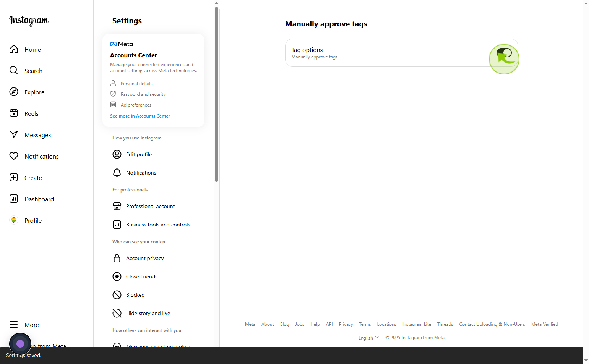Image resolution: width=589 pixels, height=364 pixels.
Task: Open the Help footer link
Action: (315, 324)
